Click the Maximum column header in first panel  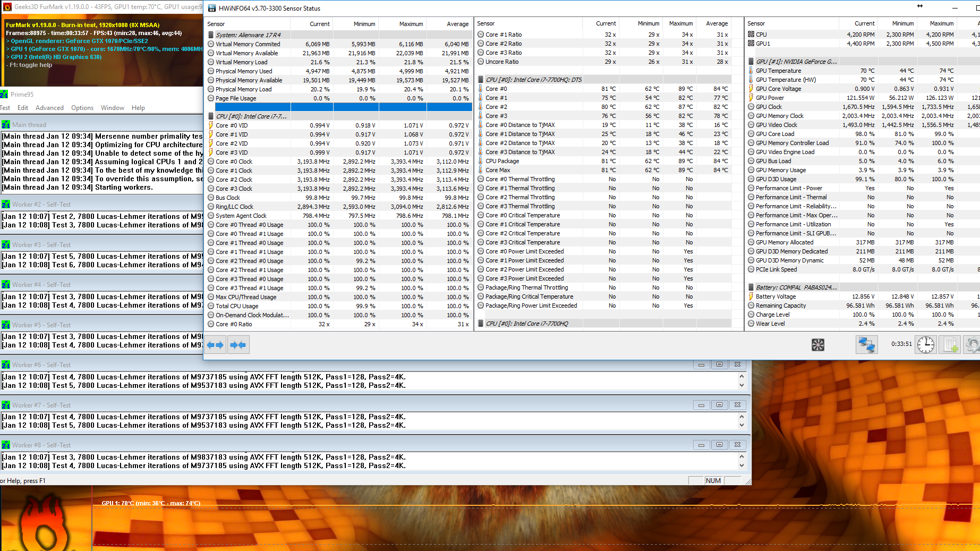pos(411,24)
